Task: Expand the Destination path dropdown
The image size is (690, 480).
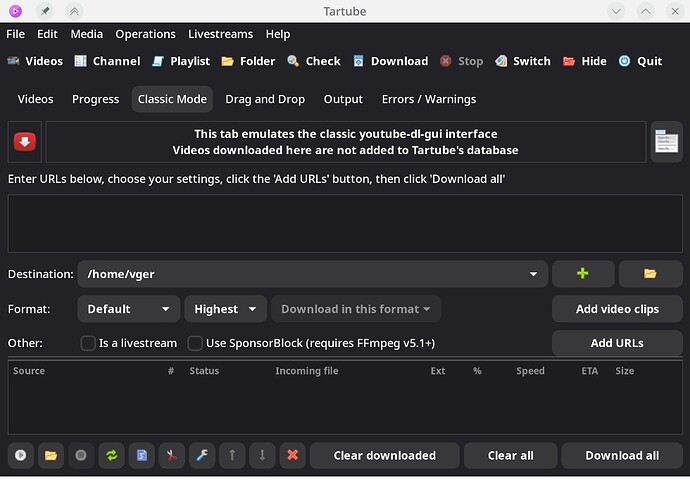Action: tap(533, 274)
